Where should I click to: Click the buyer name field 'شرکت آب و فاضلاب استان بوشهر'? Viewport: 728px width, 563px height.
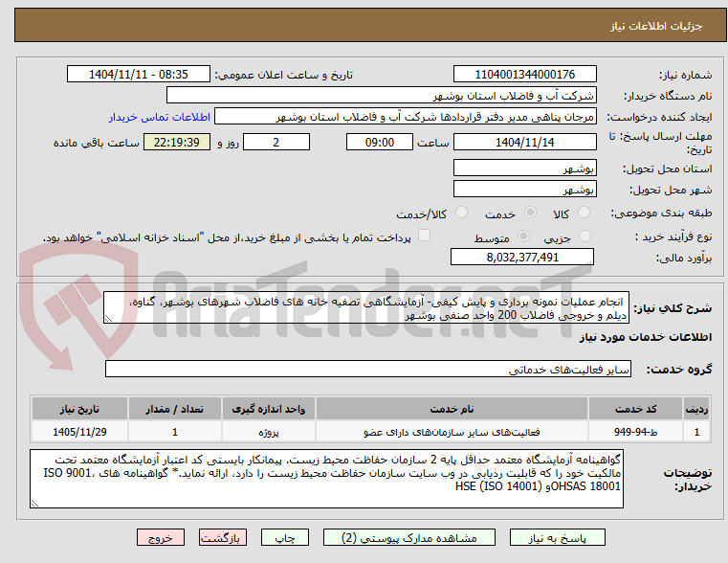[381, 95]
